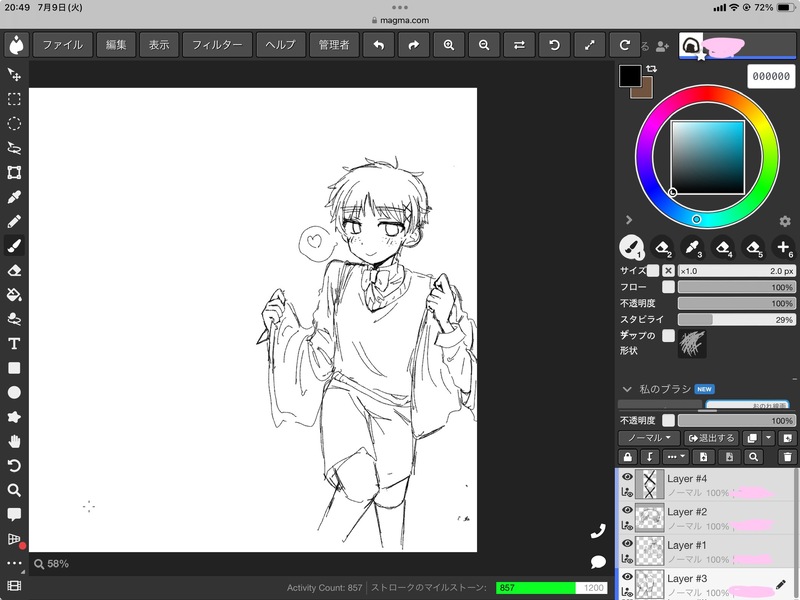Hide Layer #3 with its eye icon
Image resolution: width=800 pixels, height=600 pixels.
[627, 577]
